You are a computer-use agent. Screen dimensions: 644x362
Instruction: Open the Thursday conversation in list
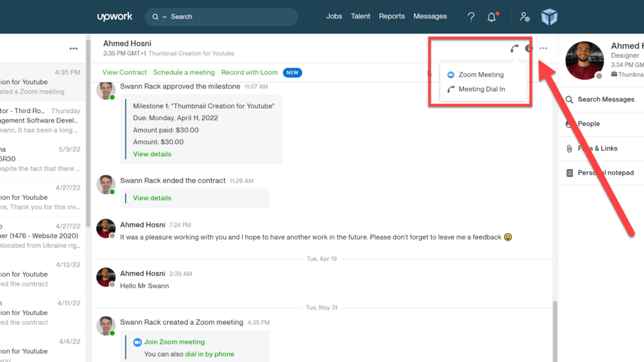43,121
